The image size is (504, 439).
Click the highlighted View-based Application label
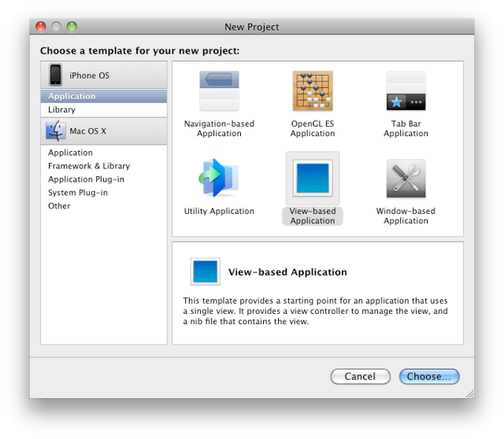[x=313, y=216]
